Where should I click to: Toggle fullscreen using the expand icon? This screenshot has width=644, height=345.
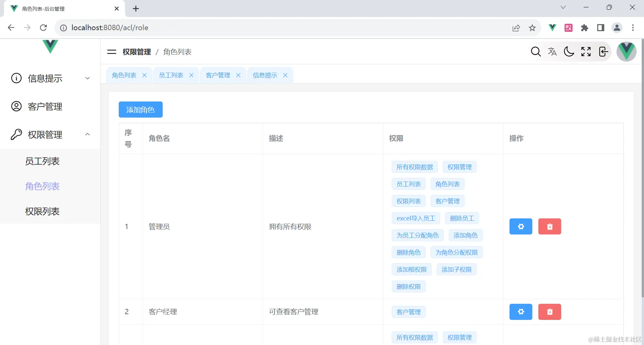586,52
